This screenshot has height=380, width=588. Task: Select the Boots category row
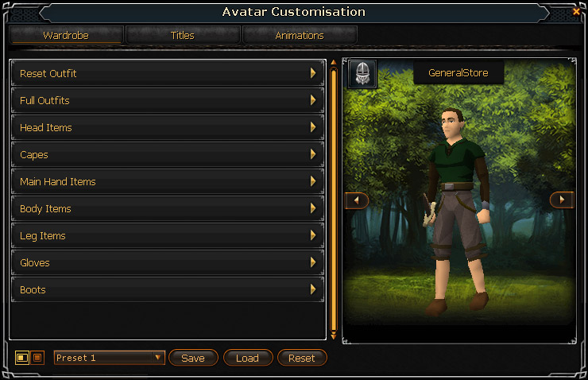167,289
